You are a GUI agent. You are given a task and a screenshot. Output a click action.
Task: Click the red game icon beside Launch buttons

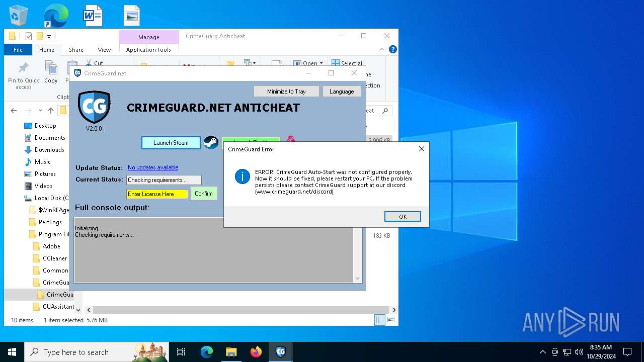290,139
